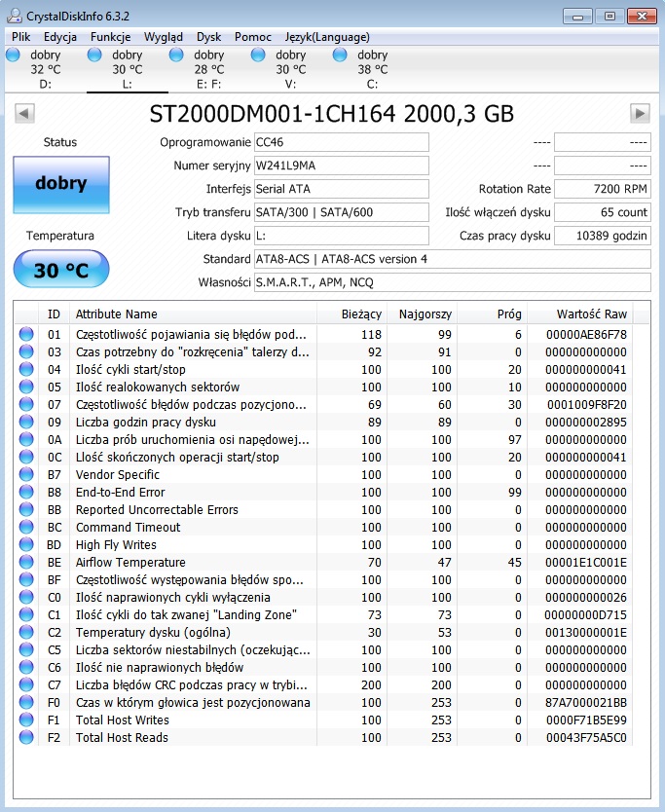The width and height of the screenshot is (665, 812).
Task: Click the status orb for attribute 04
Action: point(26,369)
